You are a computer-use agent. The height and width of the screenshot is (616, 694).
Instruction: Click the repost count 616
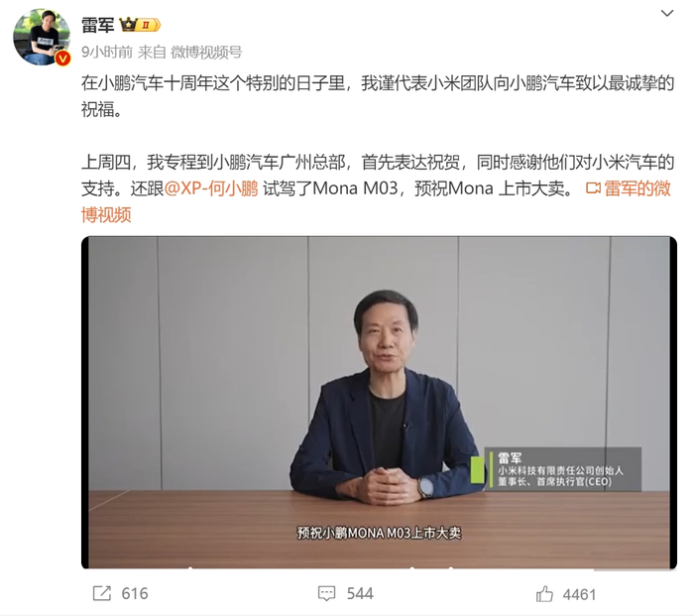coord(135,594)
